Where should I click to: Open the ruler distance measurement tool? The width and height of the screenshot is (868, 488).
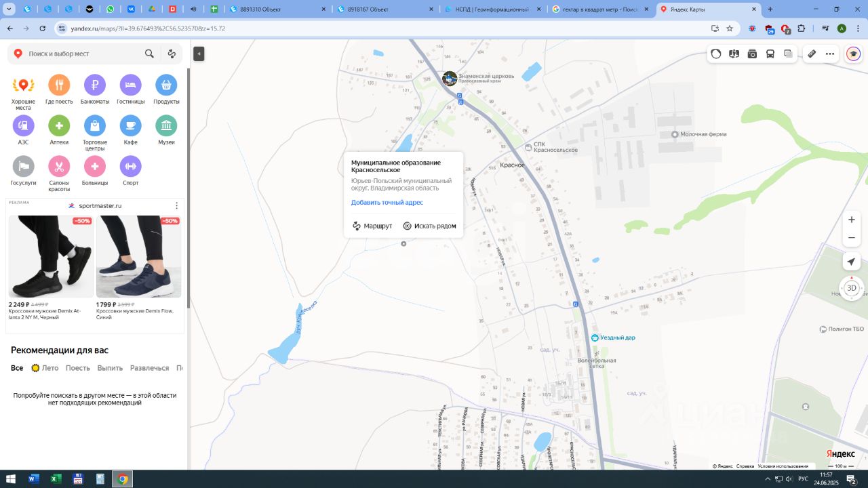point(811,54)
